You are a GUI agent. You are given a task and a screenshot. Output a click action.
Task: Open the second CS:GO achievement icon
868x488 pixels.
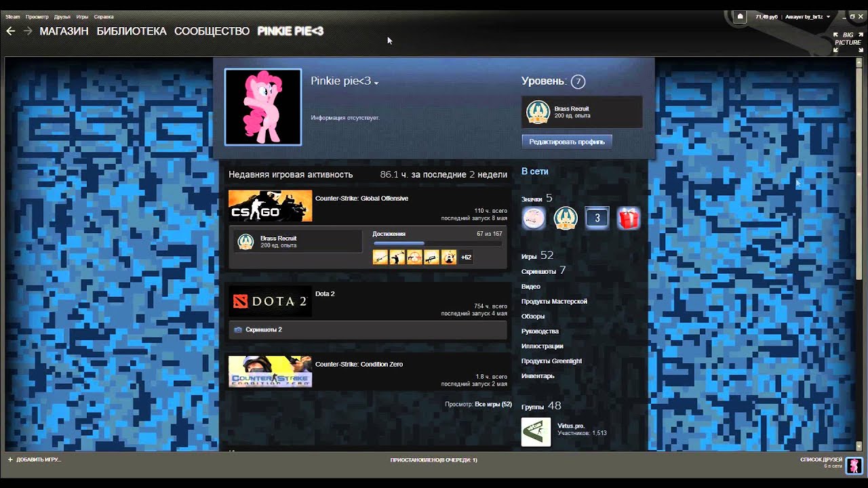[397, 257]
